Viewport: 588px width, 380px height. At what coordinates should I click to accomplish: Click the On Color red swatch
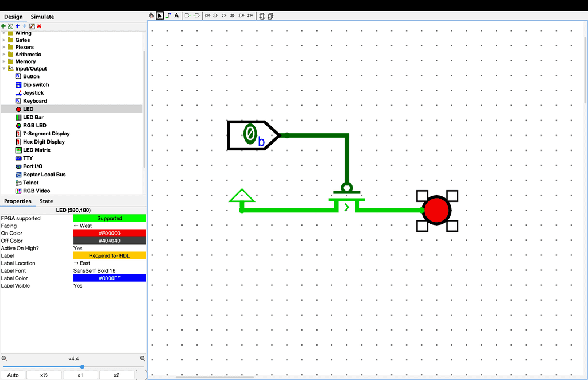(109, 234)
